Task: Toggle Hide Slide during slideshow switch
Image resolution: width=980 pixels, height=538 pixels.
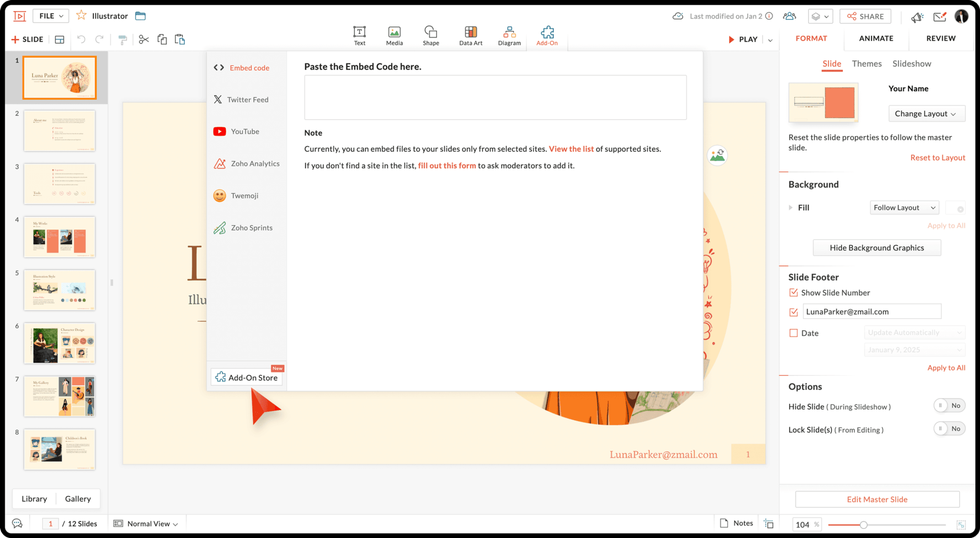Action: click(x=949, y=405)
